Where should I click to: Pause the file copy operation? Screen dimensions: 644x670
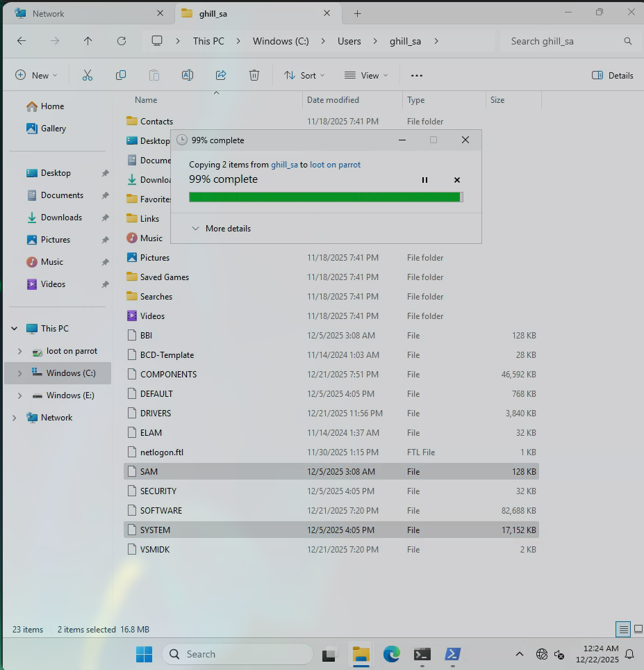pyautogui.click(x=424, y=180)
